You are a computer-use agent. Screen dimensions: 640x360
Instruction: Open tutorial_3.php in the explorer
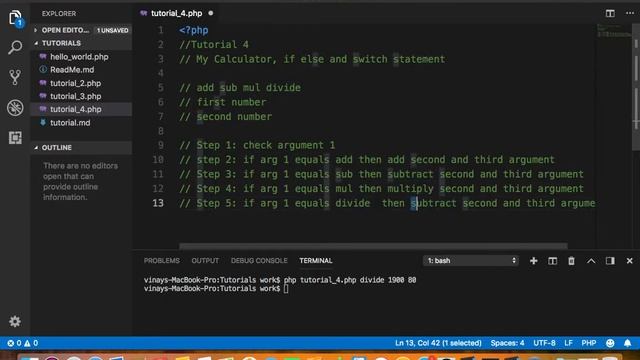pyautogui.click(x=76, y=96)
